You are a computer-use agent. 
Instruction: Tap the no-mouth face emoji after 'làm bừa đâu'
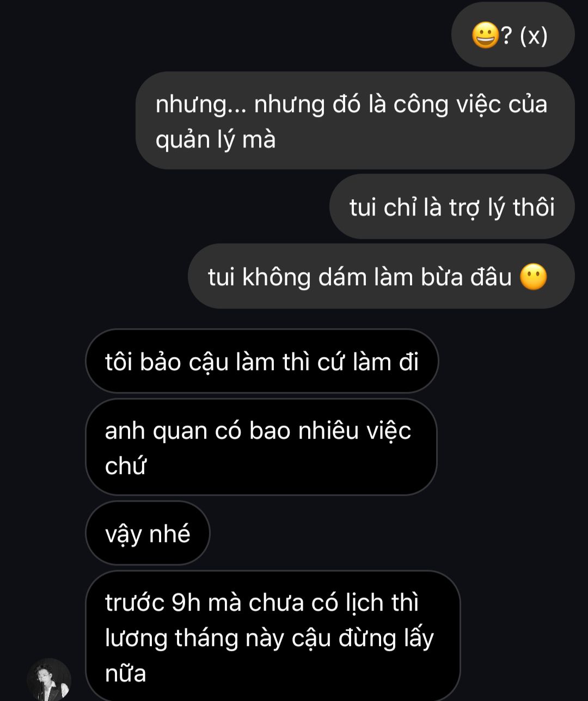534,277
